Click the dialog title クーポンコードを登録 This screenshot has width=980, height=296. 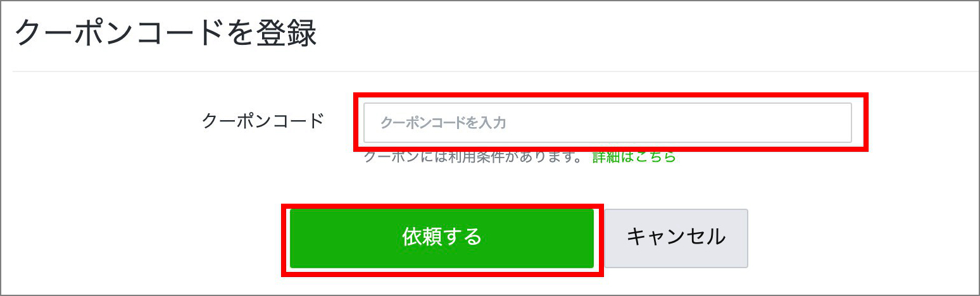[165, 34]
